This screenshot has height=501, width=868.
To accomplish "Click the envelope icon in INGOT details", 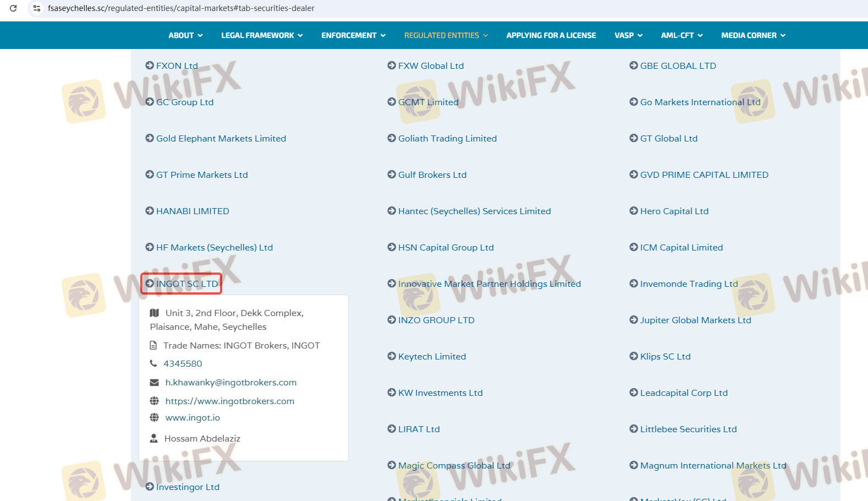I will (x=155, y=383).
